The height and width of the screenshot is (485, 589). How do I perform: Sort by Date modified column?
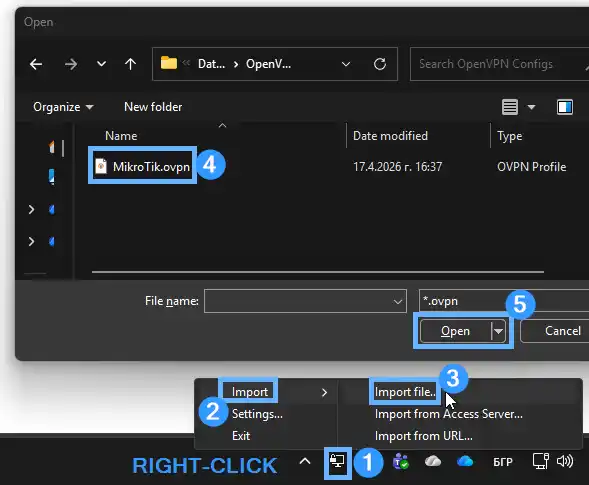point(390,136)
